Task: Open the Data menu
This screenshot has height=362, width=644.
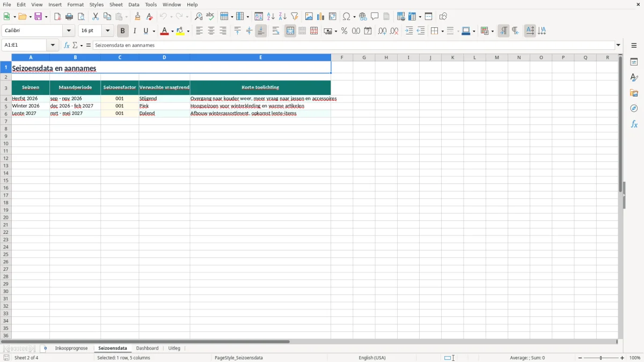Action: 134,4
